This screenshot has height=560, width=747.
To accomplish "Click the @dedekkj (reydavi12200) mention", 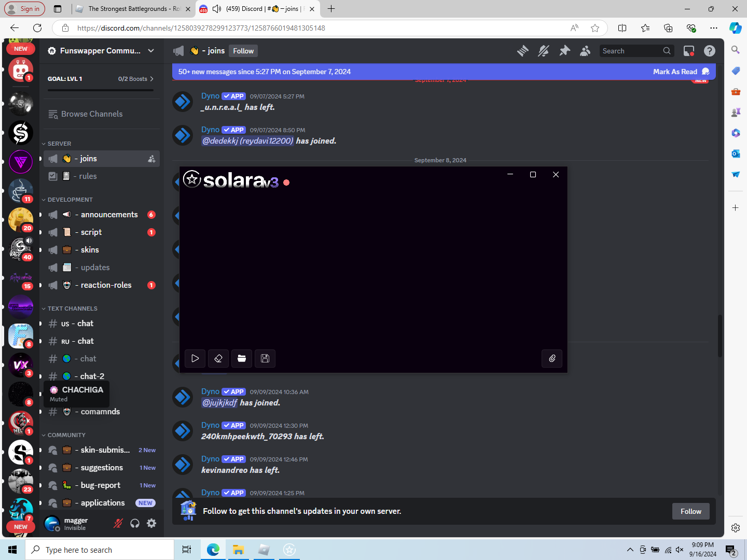I will 247,141.
